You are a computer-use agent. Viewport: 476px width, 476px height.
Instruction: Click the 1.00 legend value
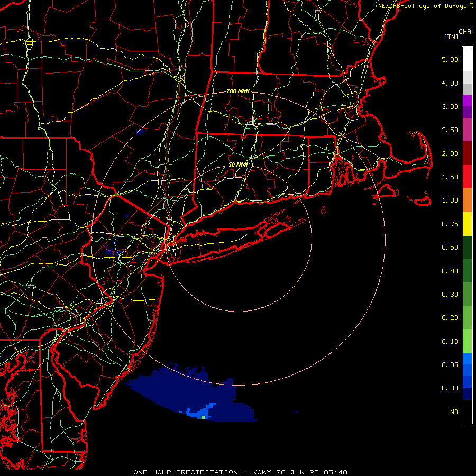[x=450, y=200]
